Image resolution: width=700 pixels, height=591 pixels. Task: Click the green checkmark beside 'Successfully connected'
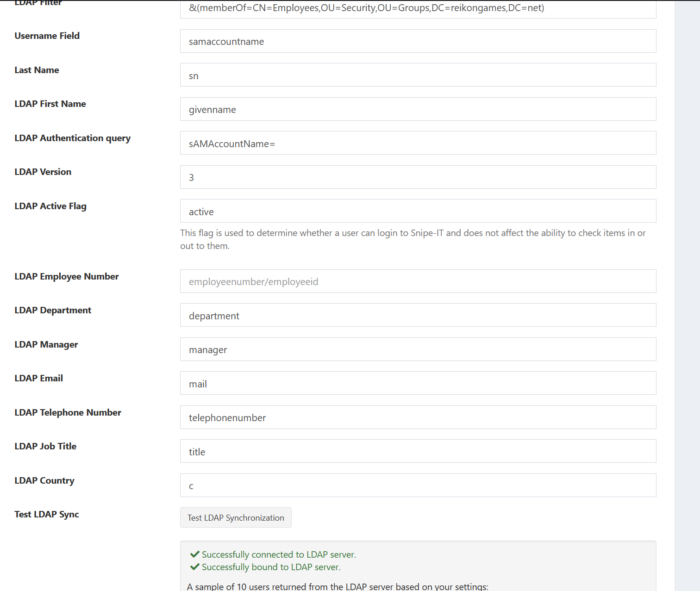[x=195, y=554]
